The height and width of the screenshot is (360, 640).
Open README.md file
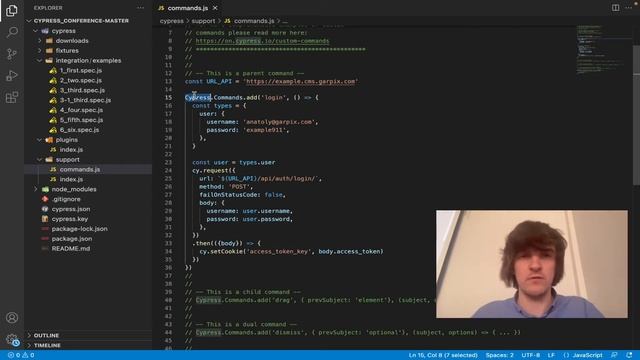71,249
